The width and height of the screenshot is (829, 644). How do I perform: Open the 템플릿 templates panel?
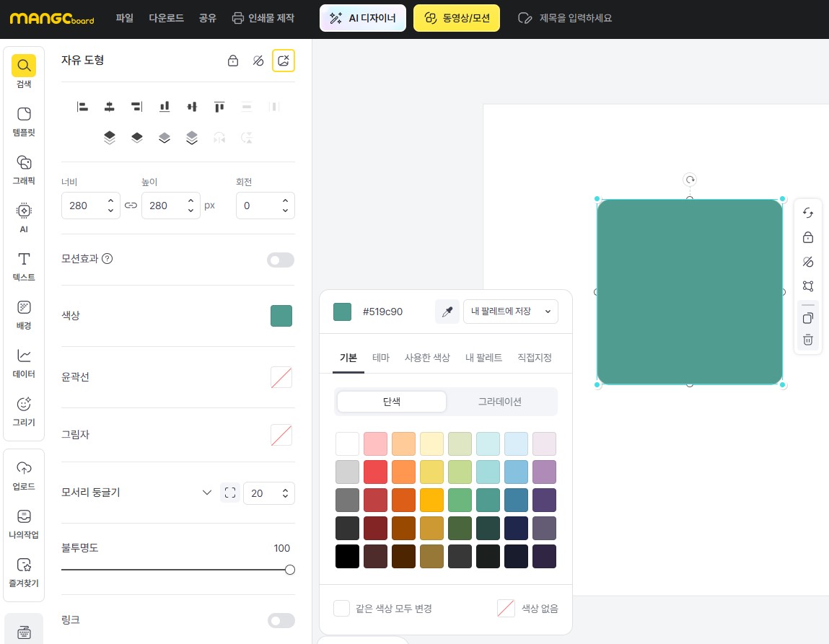pyautogui.click(x=24, y=121)
